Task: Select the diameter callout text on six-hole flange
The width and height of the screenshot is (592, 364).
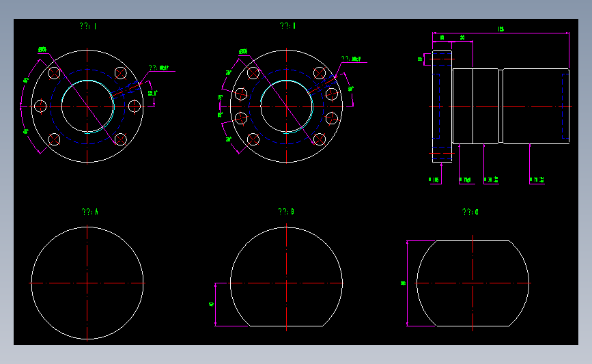Action: click(42, 49)
